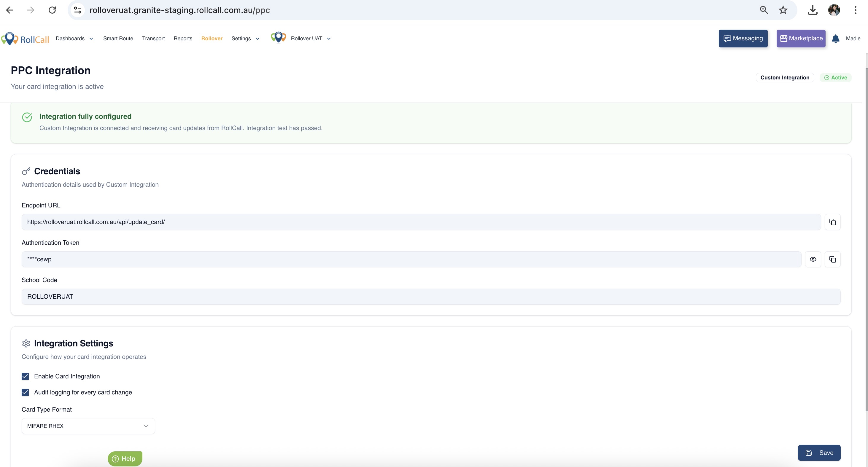Click the Endpoint URL input field
The height and width of the screenshot is (467, 868).
421,222
